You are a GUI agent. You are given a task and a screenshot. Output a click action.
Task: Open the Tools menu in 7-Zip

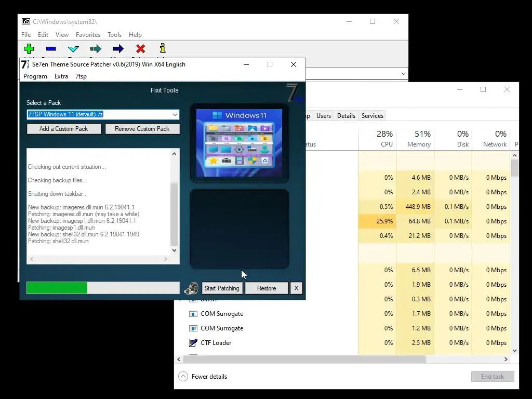(114, 35)
